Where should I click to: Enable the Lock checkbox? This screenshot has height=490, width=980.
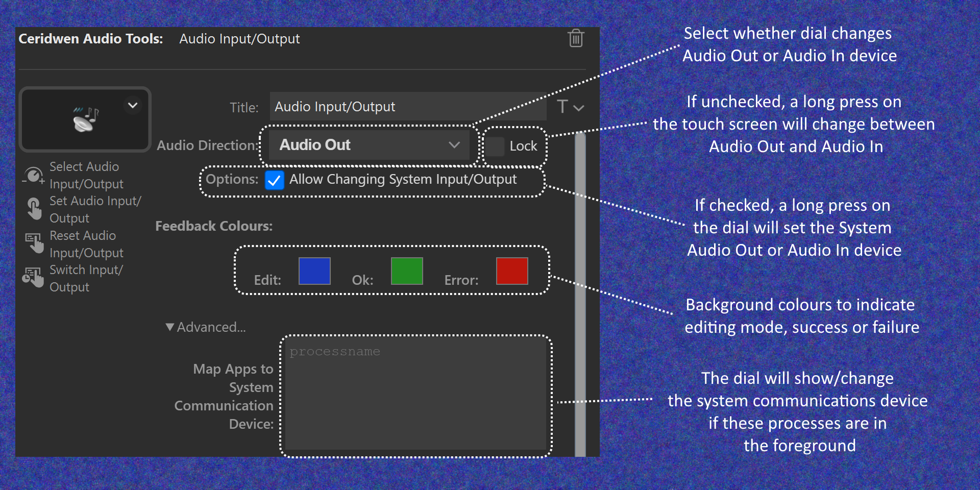(x=495, y=146)
